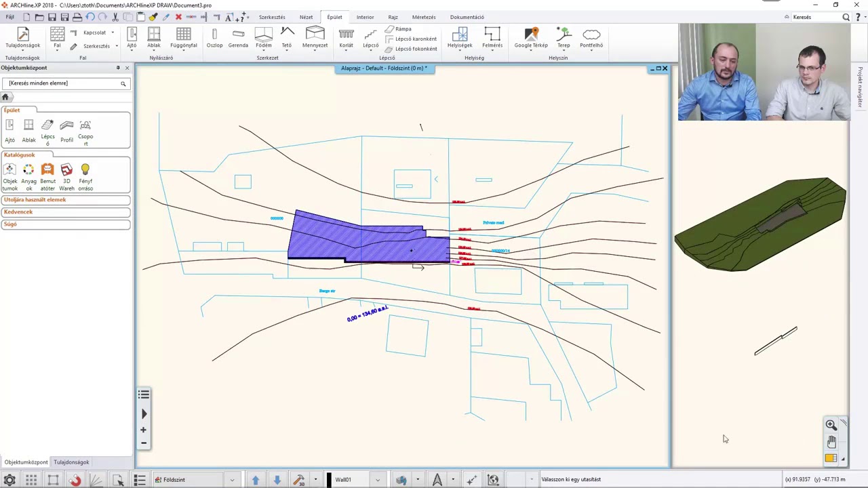
Task: Click Lépcső karonként button
Action: click(411, 39)
